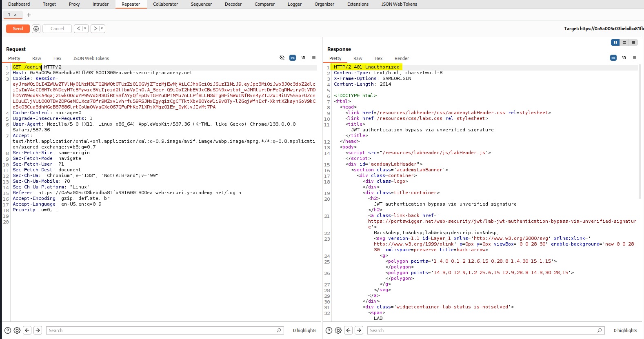Go to next Request search match

click(38, 330)
